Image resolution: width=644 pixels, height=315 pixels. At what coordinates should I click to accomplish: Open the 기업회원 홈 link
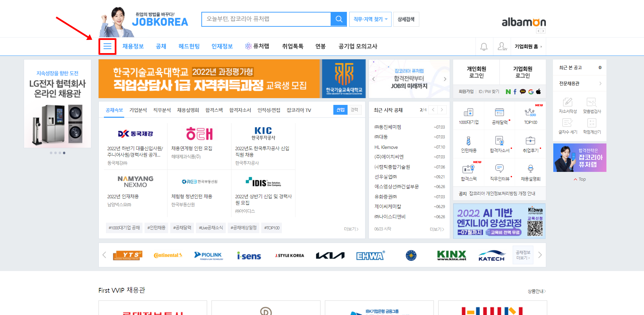[528, 46]
